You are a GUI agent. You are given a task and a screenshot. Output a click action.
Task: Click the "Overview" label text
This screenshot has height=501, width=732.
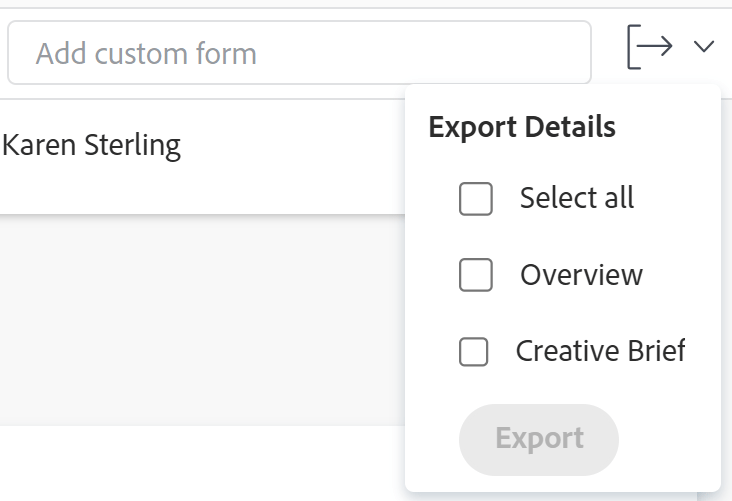click(x=581, y=275)
